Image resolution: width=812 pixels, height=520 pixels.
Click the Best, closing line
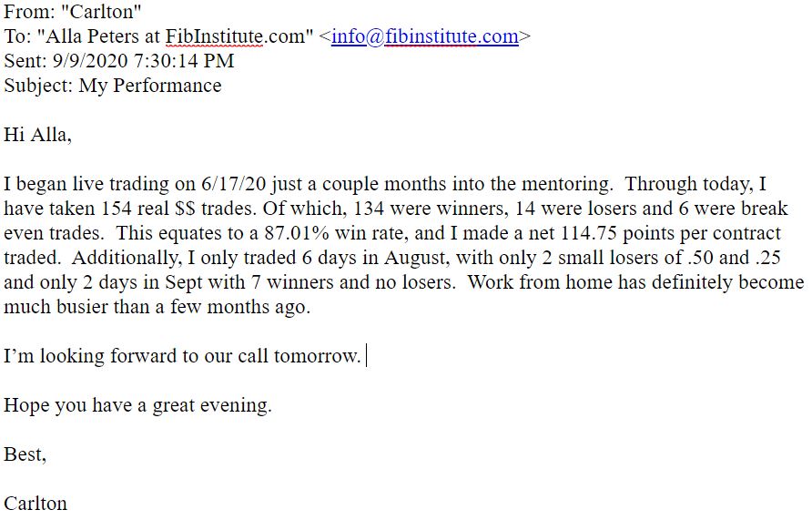point(25,454)
